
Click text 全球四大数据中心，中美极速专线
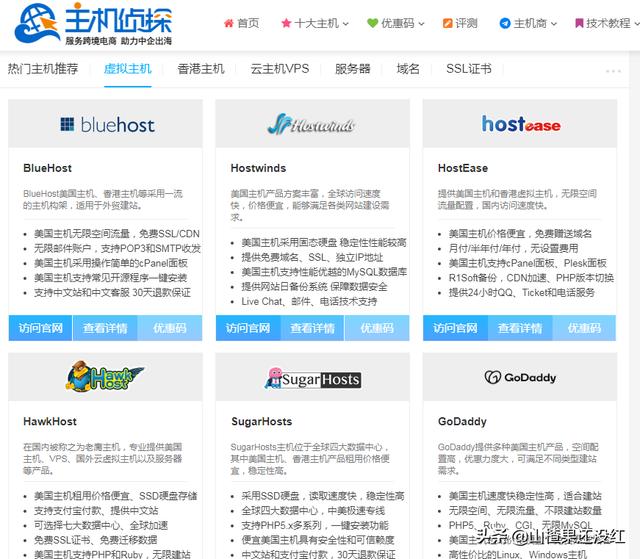pos(313,511)
